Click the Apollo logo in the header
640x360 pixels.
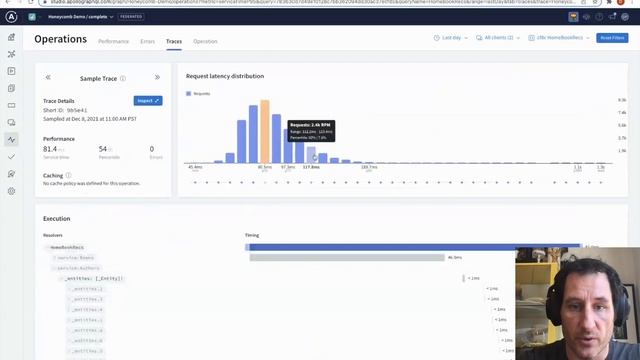pyautogui.click(x=11, y=17)
